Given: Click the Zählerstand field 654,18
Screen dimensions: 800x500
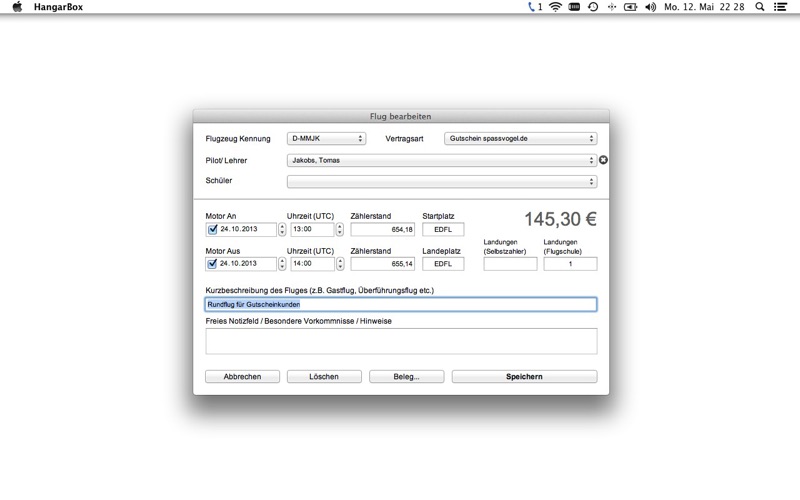Looking at the screenshot, I should (x=383, y=230).
